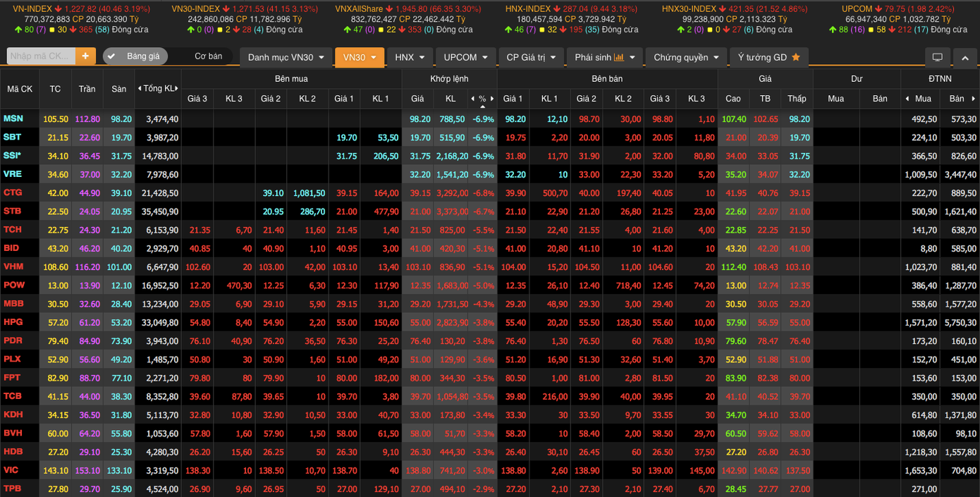Click the MSN stock symbol
This screenshot has width=980, height=497.
point(13,119)
